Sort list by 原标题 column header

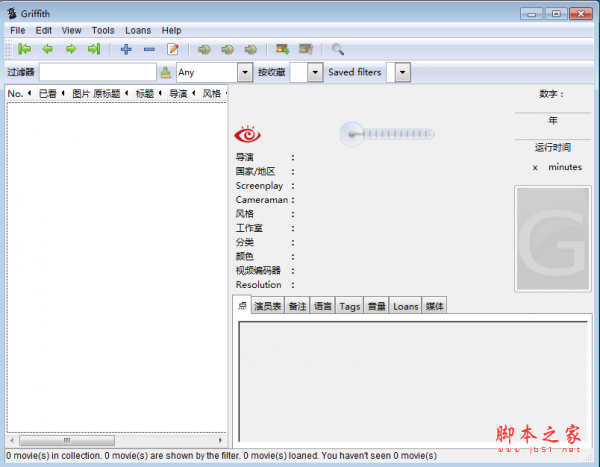click(x=110, y=93)
